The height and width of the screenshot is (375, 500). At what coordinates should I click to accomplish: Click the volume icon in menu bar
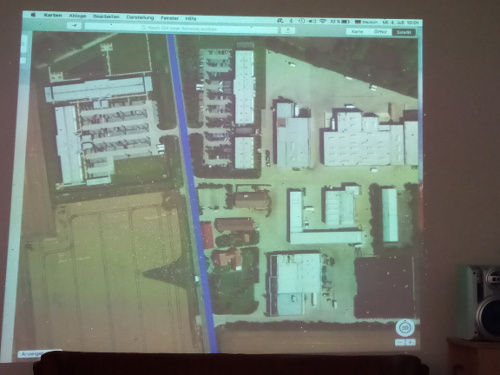(312, 21)
